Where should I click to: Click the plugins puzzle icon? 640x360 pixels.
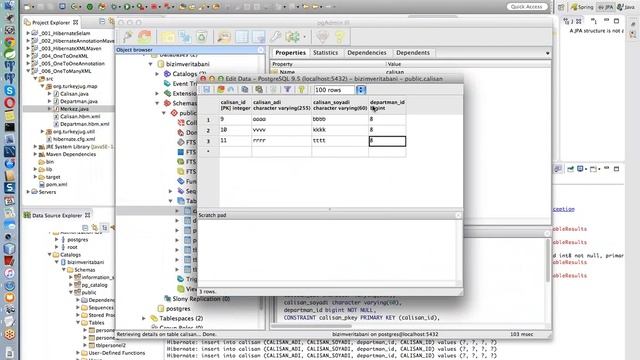pyautogui.click(x=292, y=37)
